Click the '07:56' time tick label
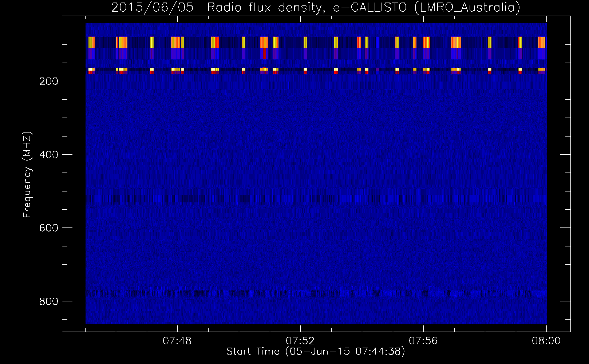The image size is (589, 364). click(423, 341)
